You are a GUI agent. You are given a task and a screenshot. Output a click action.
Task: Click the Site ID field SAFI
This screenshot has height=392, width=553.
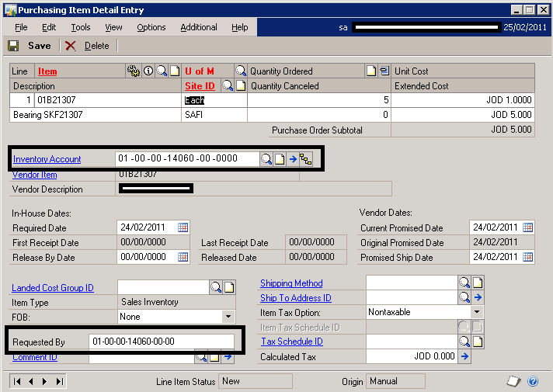tap(214, 115)
